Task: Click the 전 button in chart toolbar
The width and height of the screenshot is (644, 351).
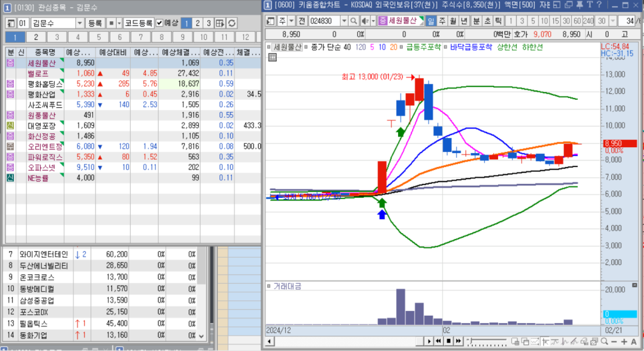Action: (x=302, y=21)
